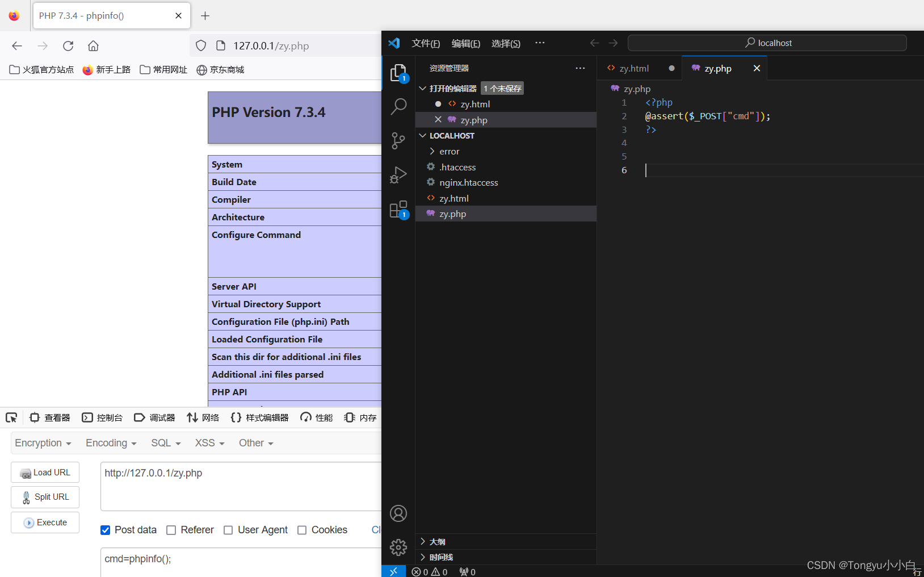Click the shield tracking protection icon
924x577 pixels.
tap(201, 46)
